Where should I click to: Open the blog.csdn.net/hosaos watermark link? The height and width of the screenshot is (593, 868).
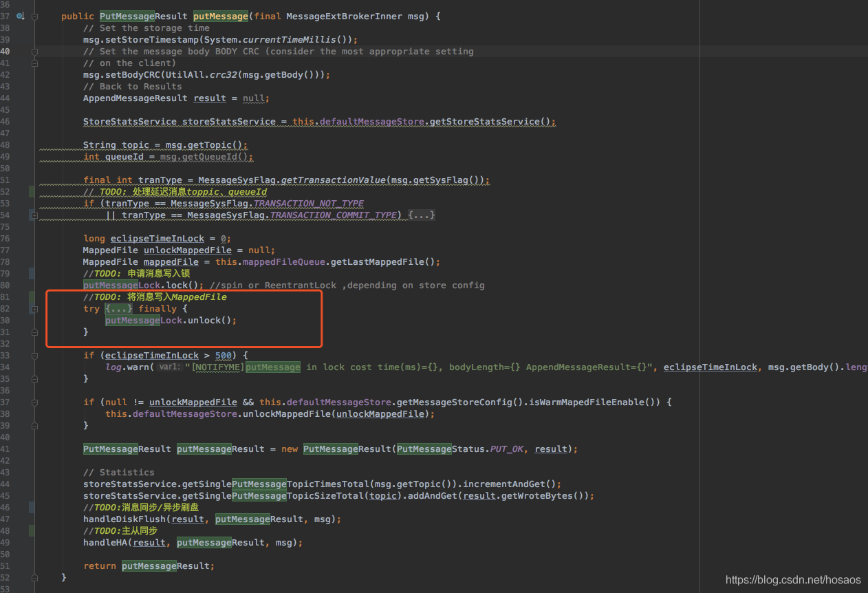tap(793, 580)
